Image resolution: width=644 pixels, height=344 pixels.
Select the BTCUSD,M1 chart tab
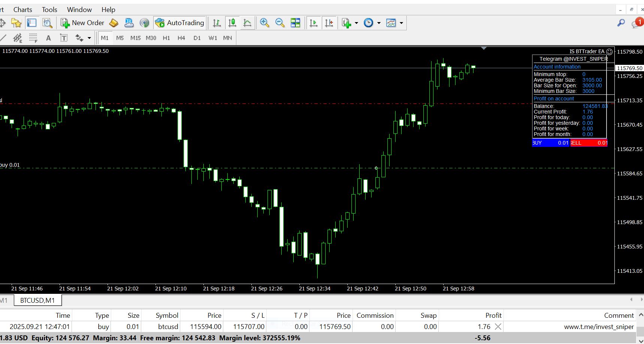point(37,300)
